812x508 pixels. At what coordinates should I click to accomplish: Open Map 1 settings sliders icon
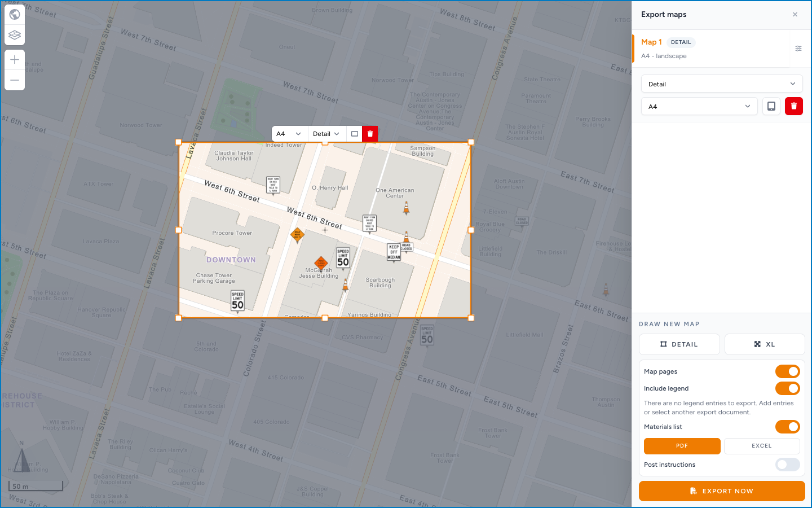coord(798,49)
